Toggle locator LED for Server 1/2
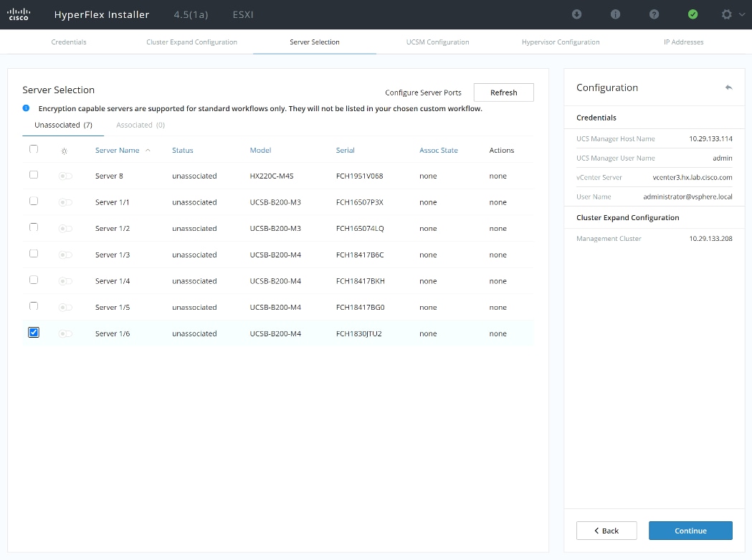Viewport: 752px width, 560px height. coord(65,229)
